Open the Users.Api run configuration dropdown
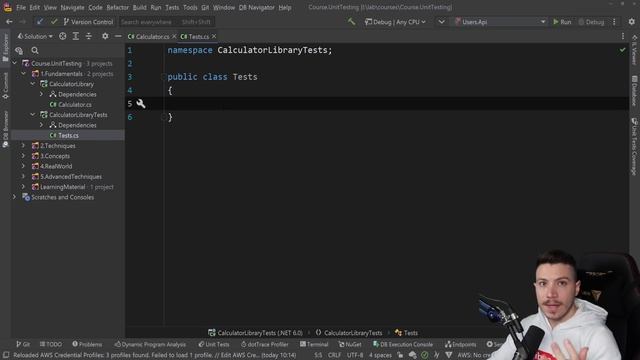Screen dimensions: 640x360 pyautogui.click(x=500, y=22)
